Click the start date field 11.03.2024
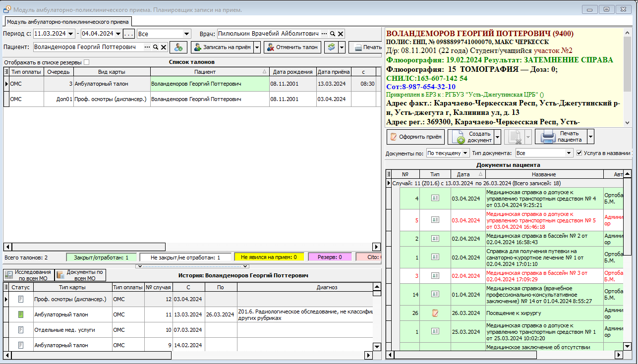The image size is (638, 364). point(50,34)
